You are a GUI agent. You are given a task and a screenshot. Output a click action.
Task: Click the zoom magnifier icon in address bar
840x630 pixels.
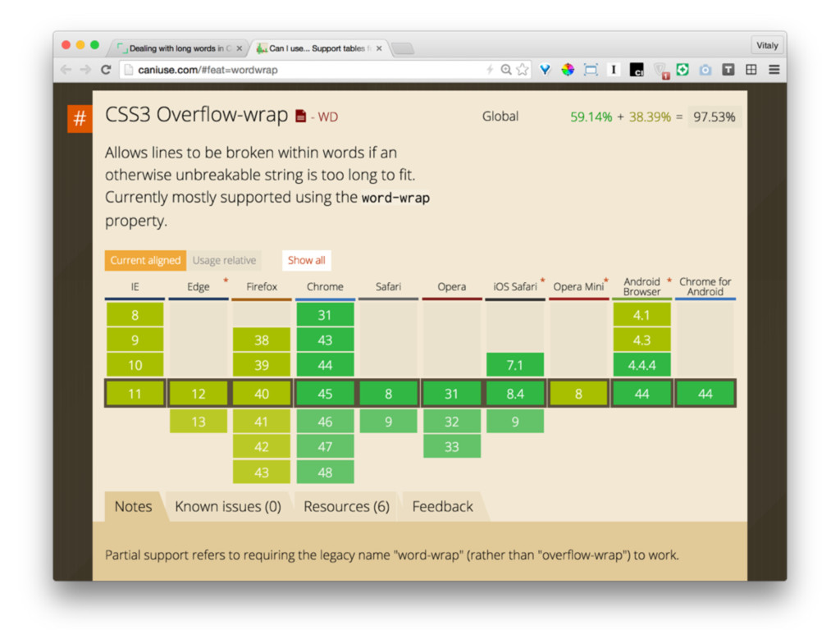(506, 70)
